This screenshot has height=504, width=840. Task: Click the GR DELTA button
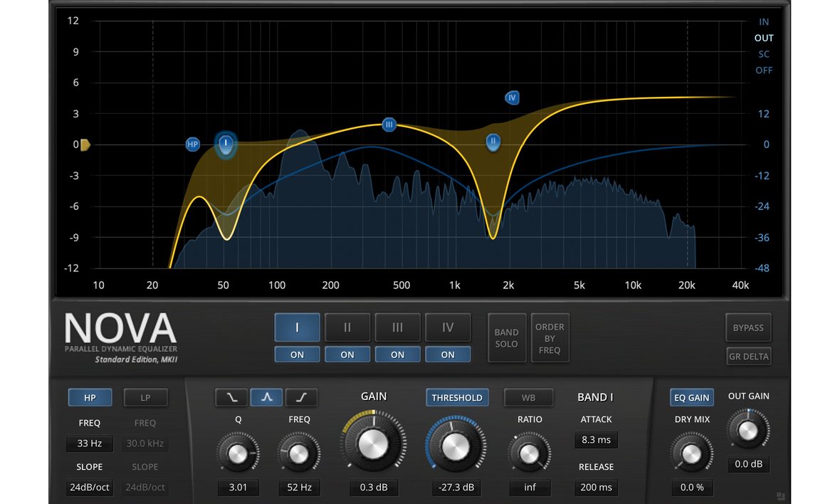click(x=748, y=356)
